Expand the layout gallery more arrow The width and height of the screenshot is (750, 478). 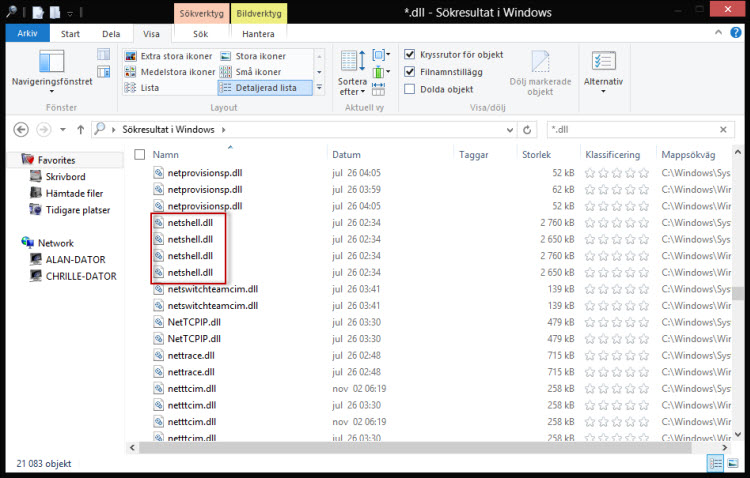319,88
